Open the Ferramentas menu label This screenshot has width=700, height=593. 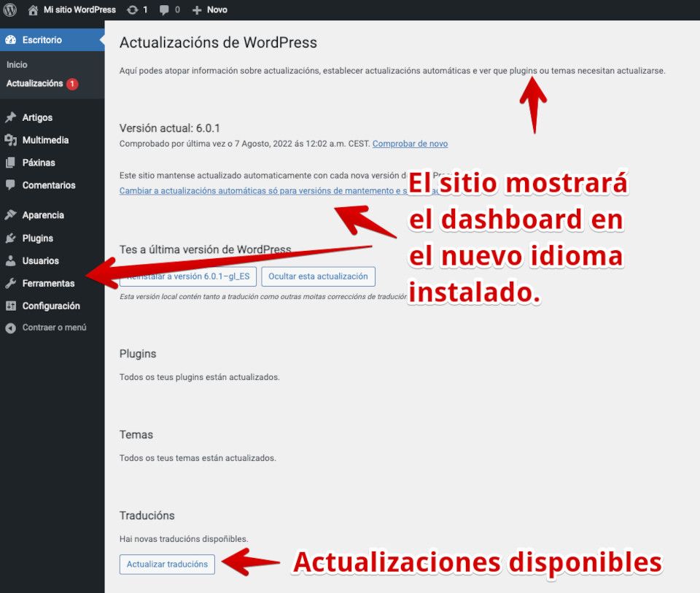pyautogui.click(x=49, y=284)
